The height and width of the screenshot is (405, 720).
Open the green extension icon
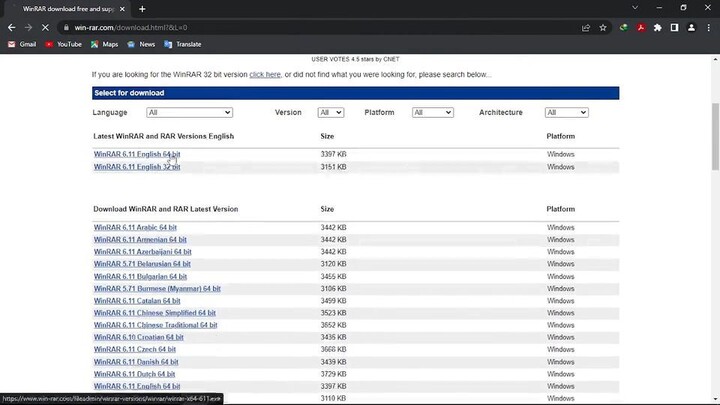[624, 28]
